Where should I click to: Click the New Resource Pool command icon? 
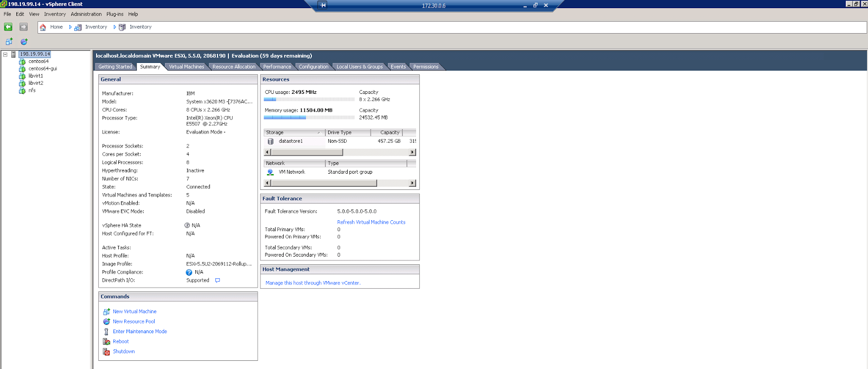tap(106, 321)
